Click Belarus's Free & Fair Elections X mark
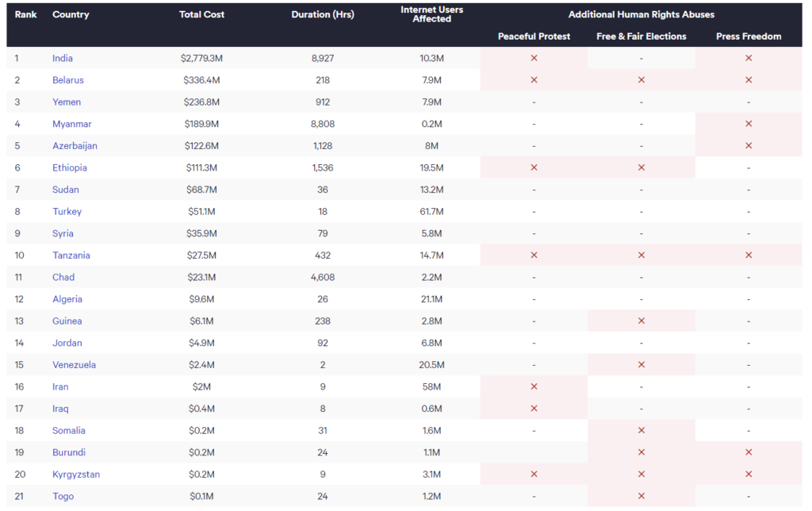Viewport: 812px width, 511px height. point(642,80)
